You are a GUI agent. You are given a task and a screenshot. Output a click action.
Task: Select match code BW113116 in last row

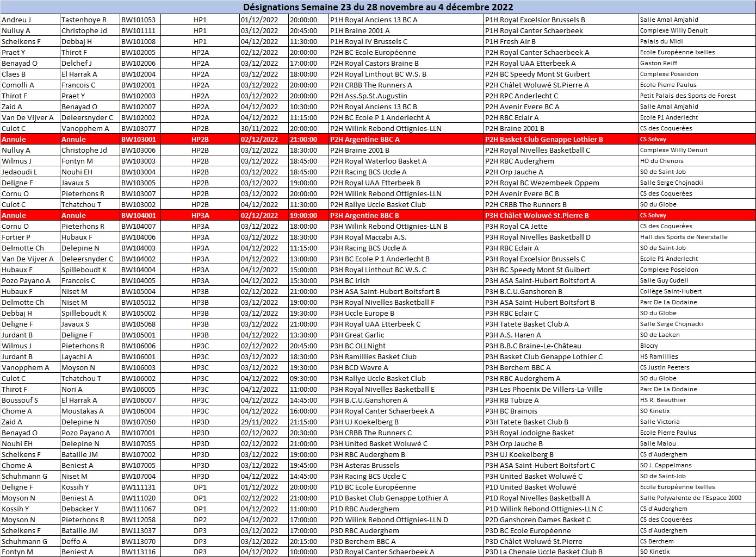click(139, 552)
